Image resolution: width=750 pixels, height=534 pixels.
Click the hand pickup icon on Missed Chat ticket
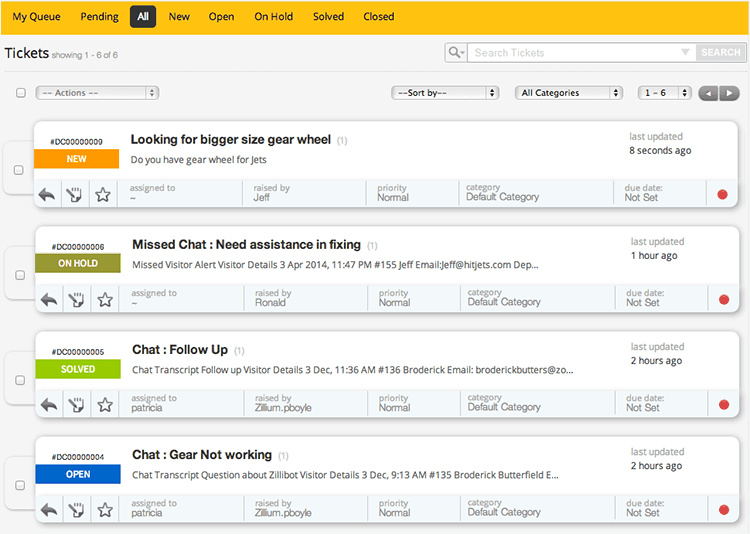click(x=74, y=300)
